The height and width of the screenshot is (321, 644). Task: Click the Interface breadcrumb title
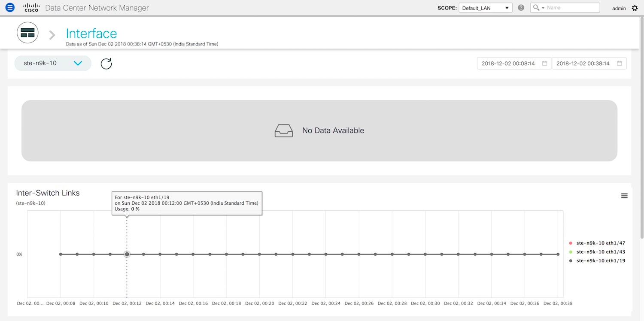click(x=91, y=33)
